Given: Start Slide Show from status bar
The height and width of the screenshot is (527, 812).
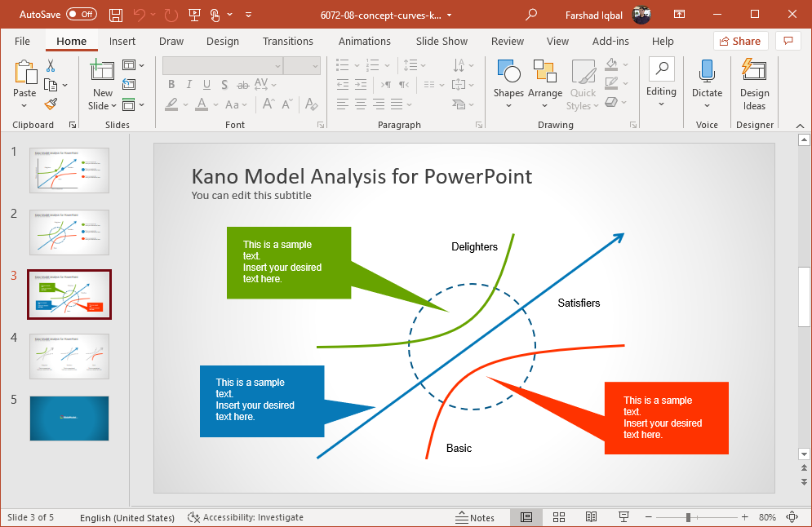Looking at the screenshot, I should (623, 517).
